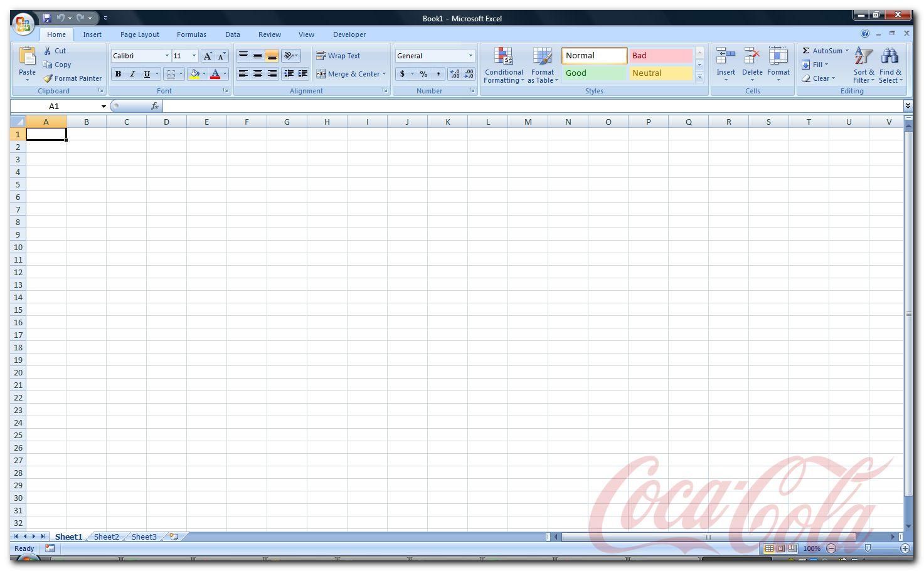Click the Merge & Center button
The width and height of the screenshot is (924, 571).
(351, 74)
